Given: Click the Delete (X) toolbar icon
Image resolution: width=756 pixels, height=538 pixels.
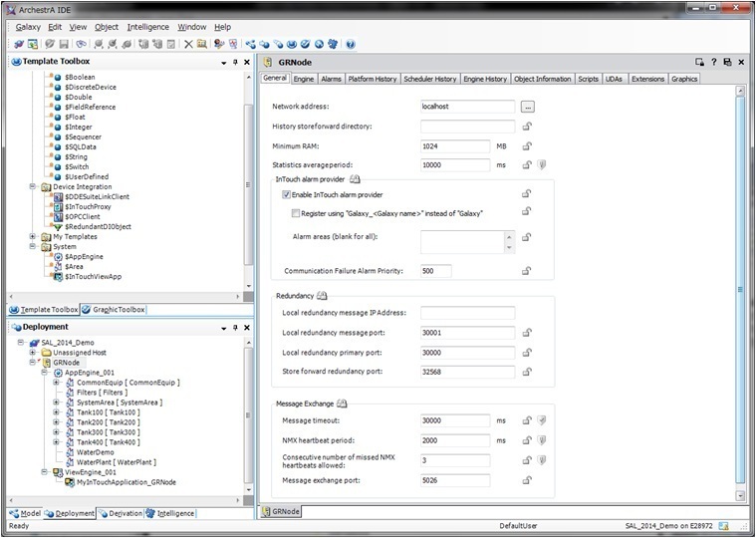Looking at the screenshot, I should coord(188,44).
